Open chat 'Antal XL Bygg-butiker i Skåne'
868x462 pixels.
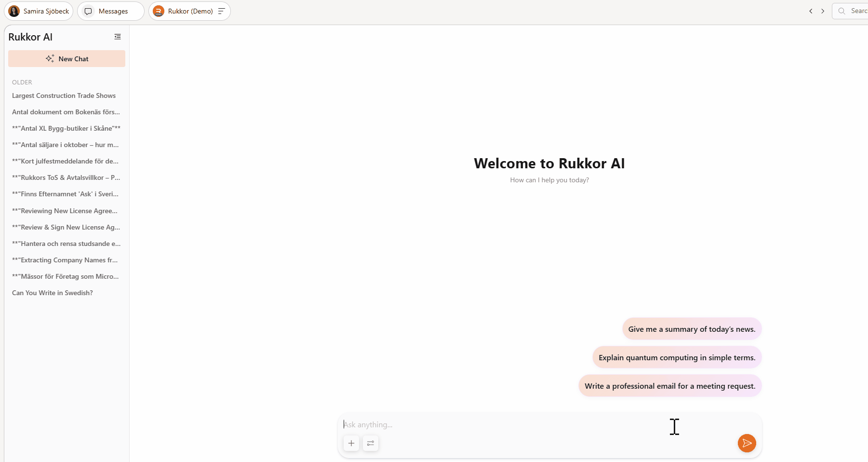(67, 128)
